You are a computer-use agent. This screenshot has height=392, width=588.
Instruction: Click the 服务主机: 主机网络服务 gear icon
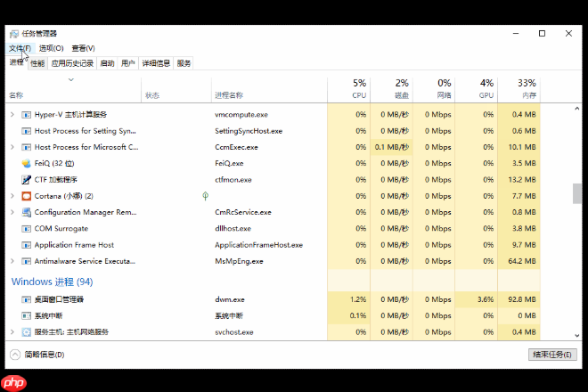click(26, 332)
